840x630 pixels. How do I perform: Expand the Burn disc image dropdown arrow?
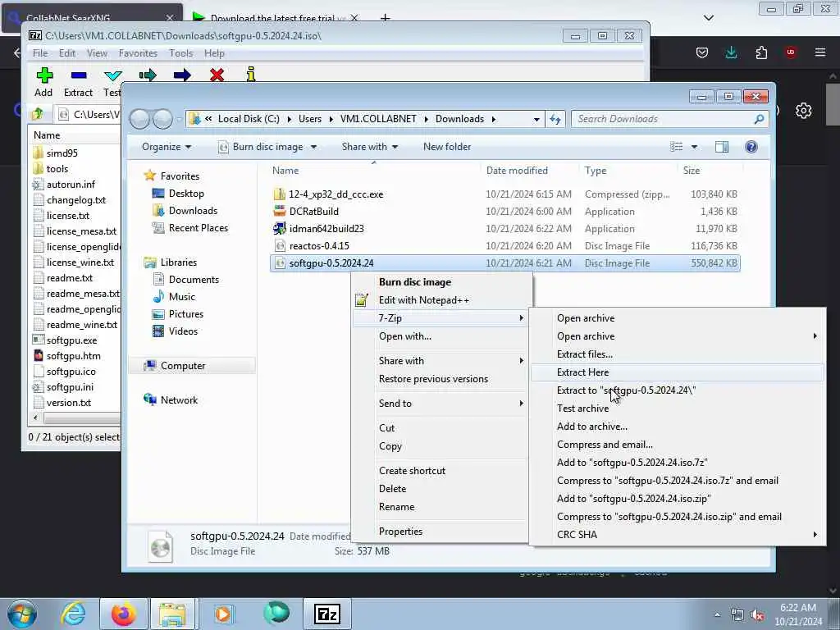(x=314, y=147)
